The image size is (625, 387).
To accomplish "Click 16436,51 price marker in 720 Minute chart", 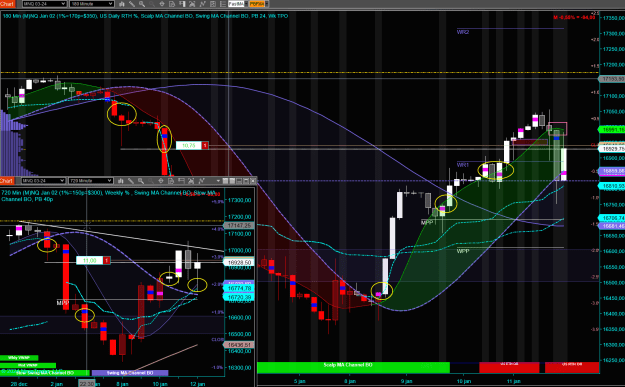I will (x=240, y=345).
